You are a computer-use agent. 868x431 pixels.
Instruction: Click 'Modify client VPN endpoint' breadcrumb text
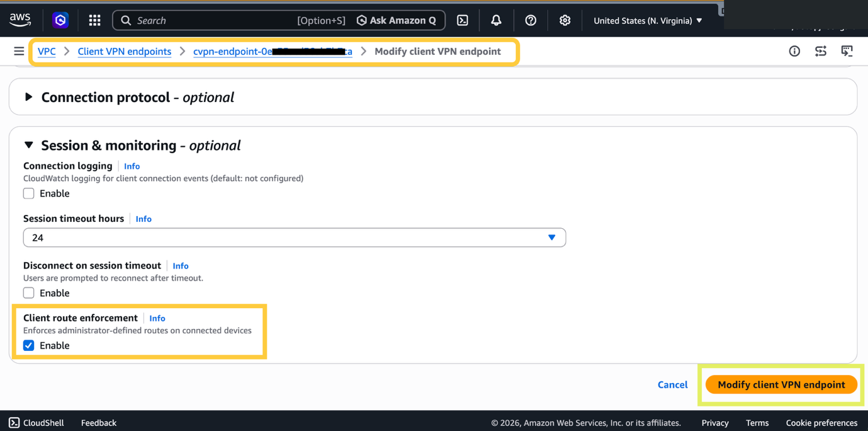(437, 51)
